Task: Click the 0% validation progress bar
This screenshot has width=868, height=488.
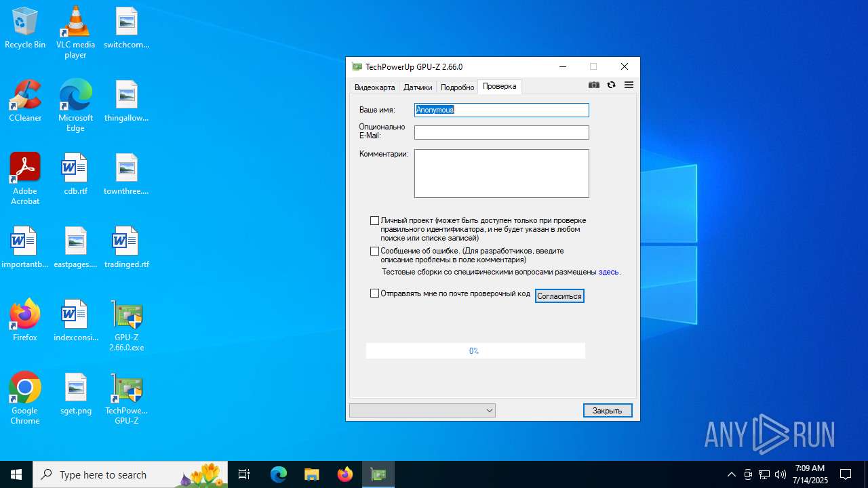Action: click(x=475, y=350)
